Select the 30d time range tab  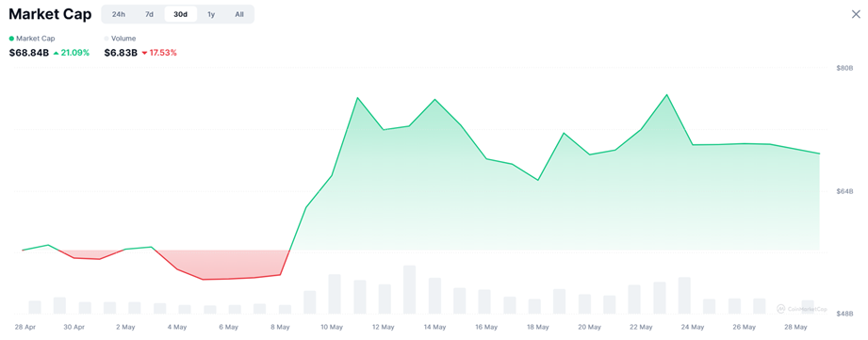click(180, 14)
